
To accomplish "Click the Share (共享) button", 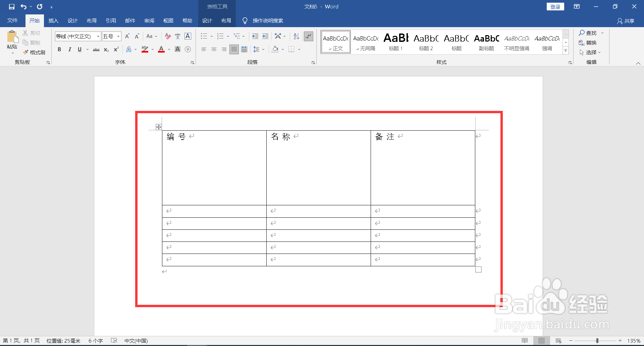I will coord(626,21).
